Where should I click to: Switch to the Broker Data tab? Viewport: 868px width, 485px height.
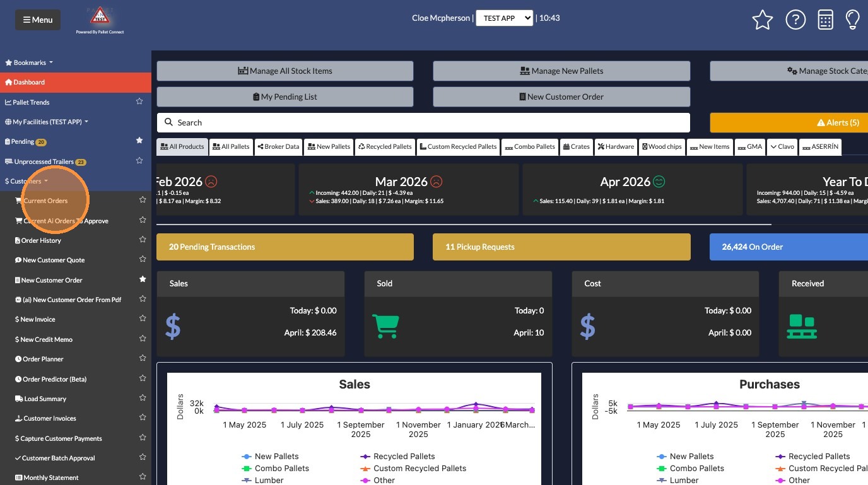278,147
